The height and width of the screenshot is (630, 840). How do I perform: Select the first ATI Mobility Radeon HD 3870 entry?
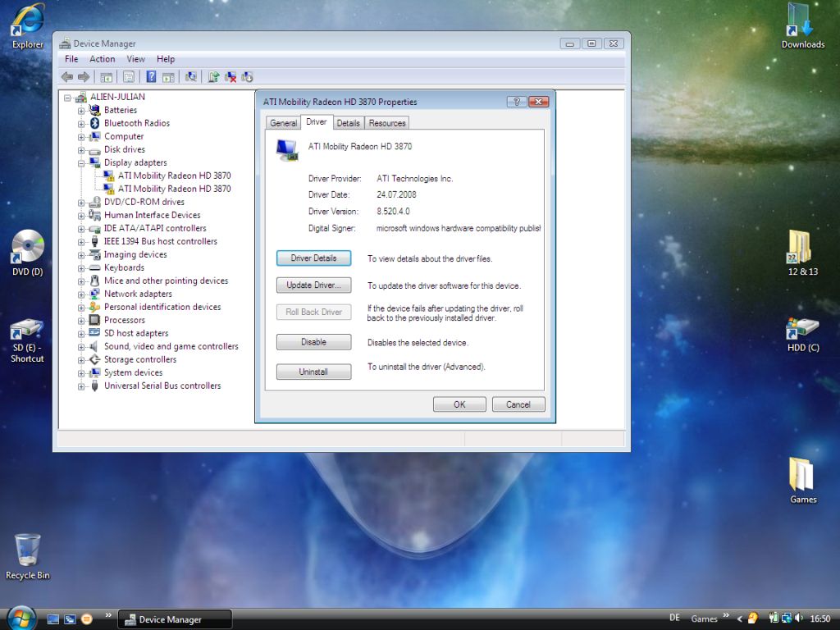click(174, 176)
